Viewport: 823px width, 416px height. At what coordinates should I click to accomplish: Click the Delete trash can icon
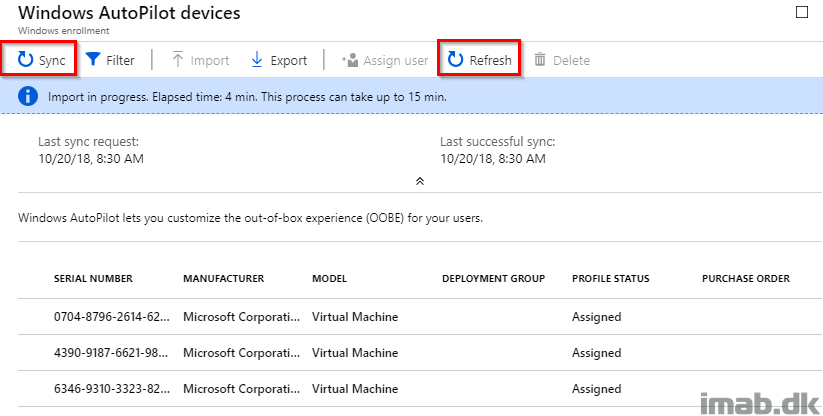point(540,60)
